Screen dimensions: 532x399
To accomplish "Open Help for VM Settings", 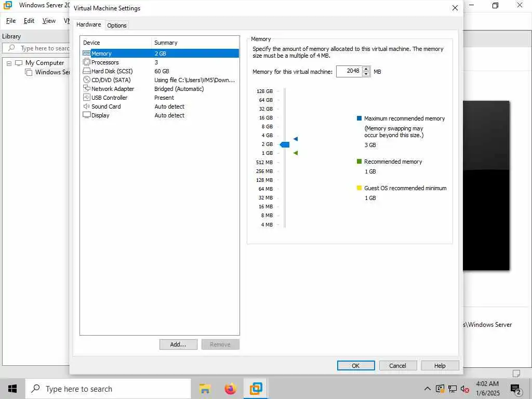I will coord(440,365).
